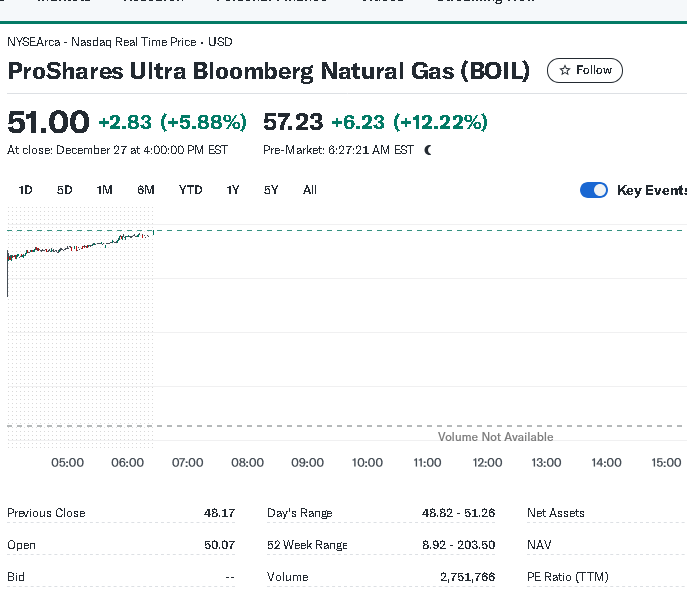Click the closing price 51.00
Image resolution: width=687 pixels, height=589 pixels.
pos(48,122)
